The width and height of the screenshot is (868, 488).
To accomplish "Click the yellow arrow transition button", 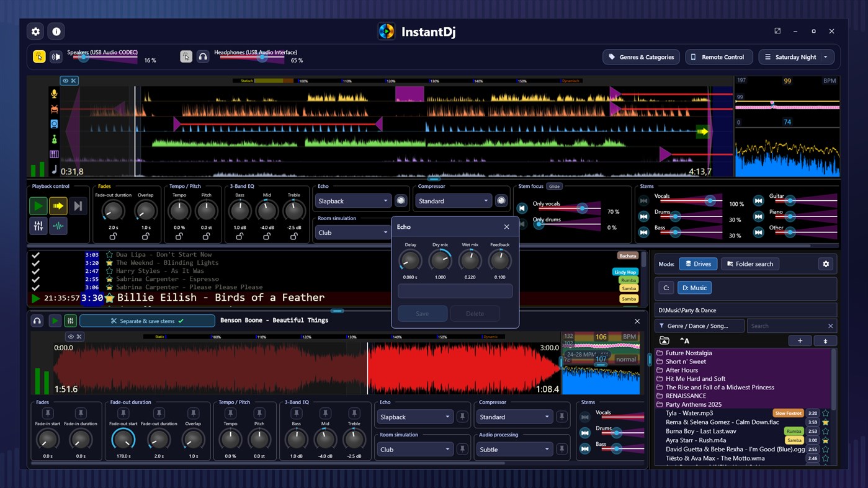I will click(58, 206).
